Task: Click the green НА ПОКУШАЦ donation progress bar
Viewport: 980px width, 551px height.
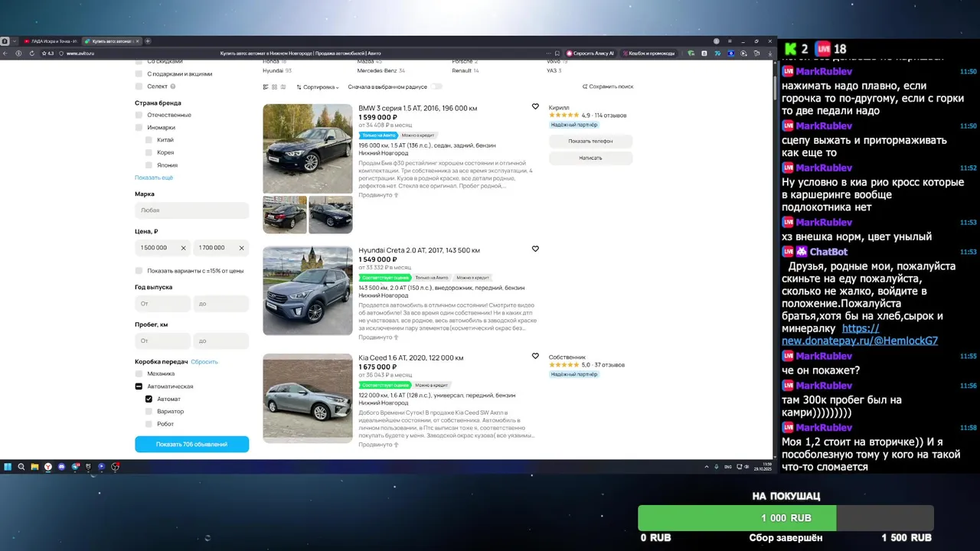Action: tap(786, 518)
